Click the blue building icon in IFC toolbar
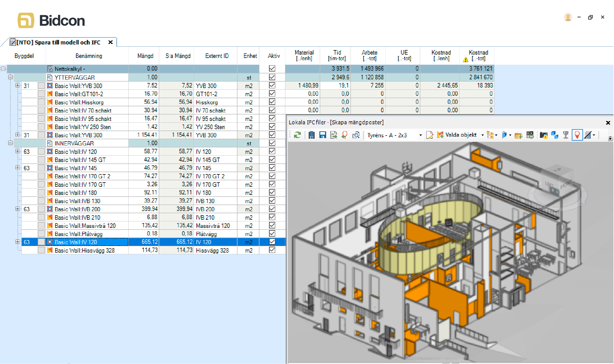 pos(311,135)
